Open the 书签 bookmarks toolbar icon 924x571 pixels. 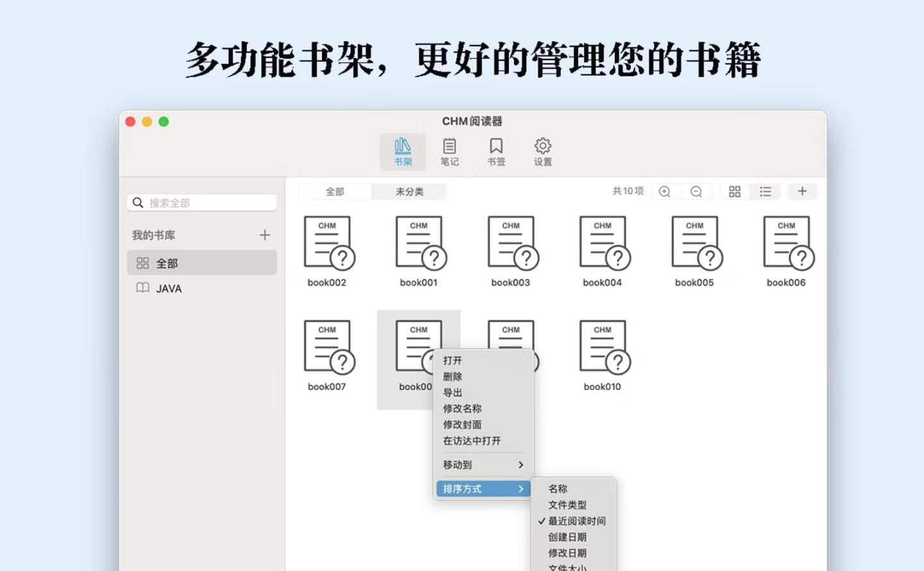point(496,151)
